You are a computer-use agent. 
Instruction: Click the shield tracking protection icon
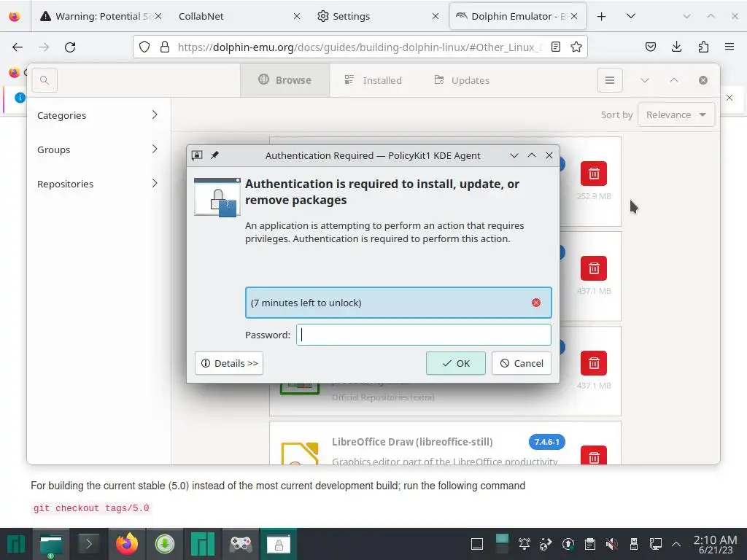(144, 47)
